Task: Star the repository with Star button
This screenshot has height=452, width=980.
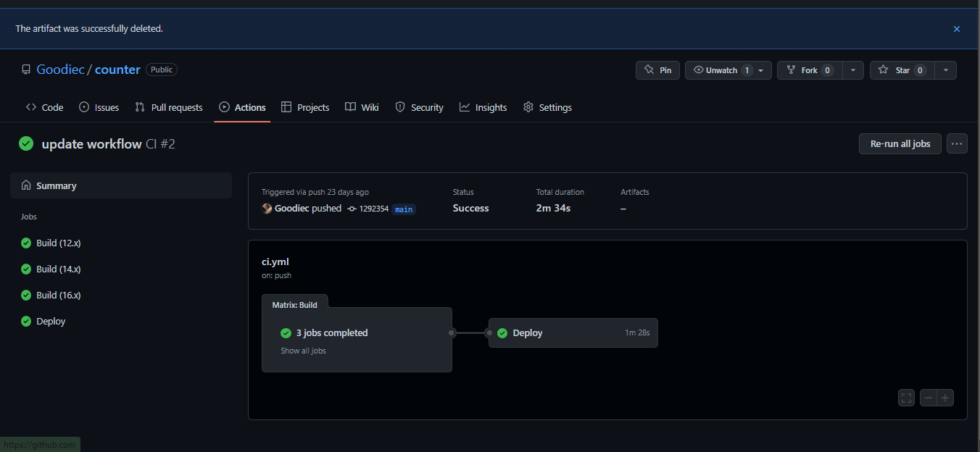Action: click(902, 70)
